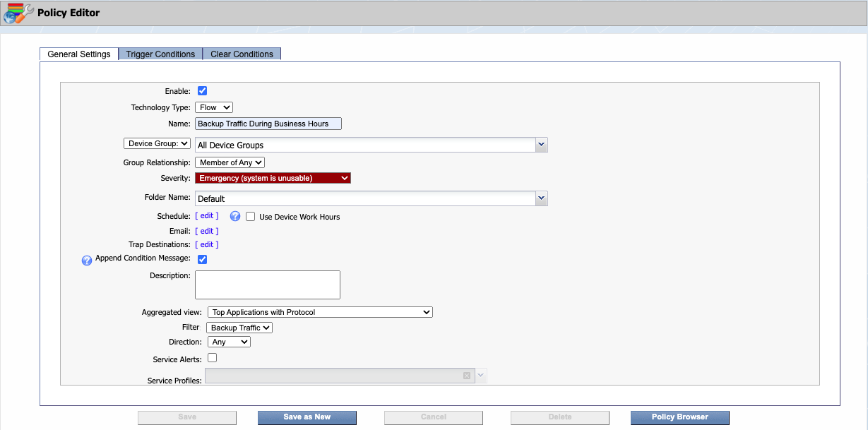Open the Group Relationship dropdown
Viewport: 868px width, 430px height.
coord(230,162)
